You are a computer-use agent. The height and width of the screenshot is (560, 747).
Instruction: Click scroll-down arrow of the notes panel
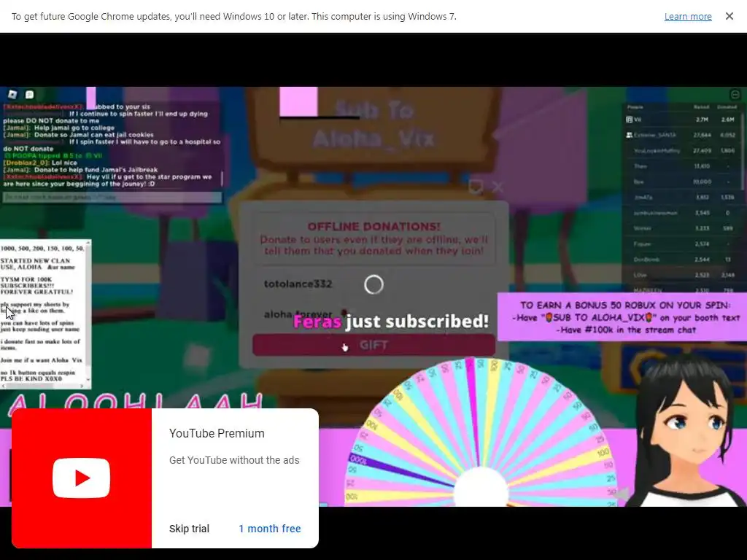(88, 379)
